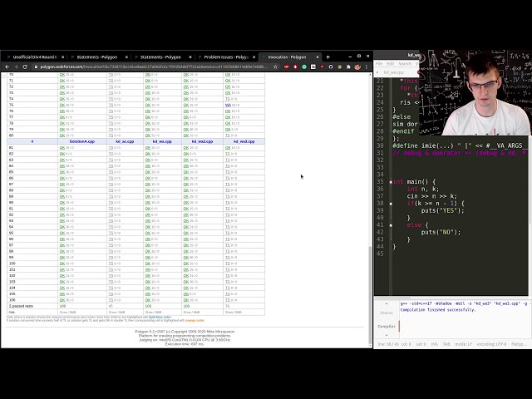Close the Problem Issues - Polygon tab

pos(254,57)
